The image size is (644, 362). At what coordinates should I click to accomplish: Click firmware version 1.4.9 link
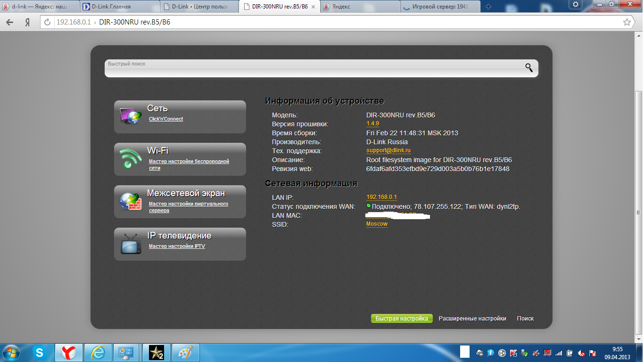372,124
